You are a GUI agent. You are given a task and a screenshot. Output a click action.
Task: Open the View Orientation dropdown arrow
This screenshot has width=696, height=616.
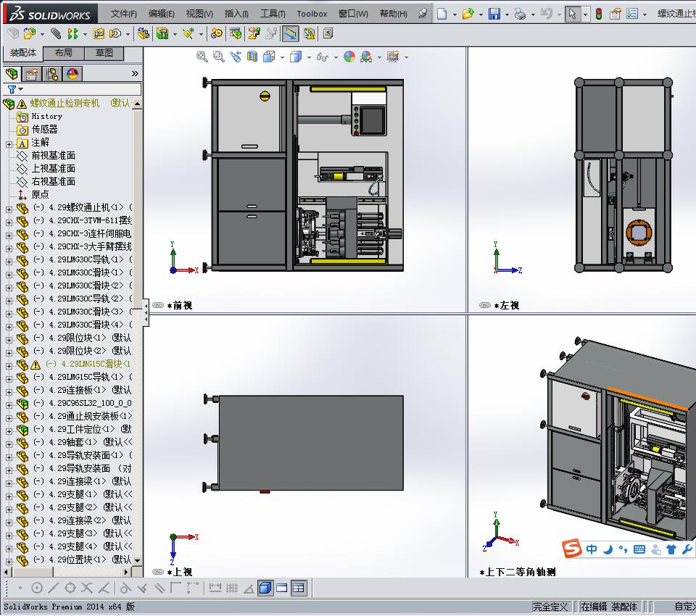point(282,57)
